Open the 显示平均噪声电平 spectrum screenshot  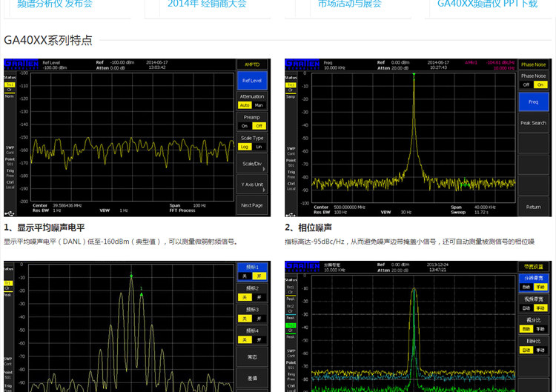(137, 138)
